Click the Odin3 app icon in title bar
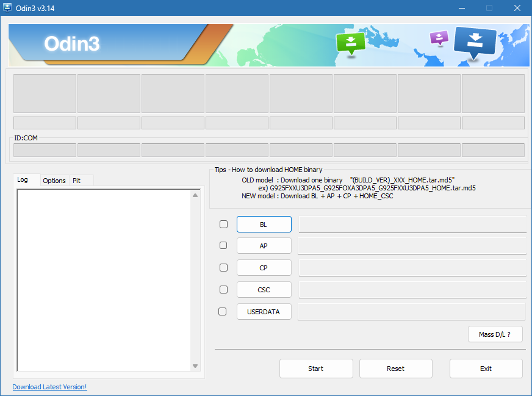The width and height of the screenshot is (532, 396). click(7, 7)
